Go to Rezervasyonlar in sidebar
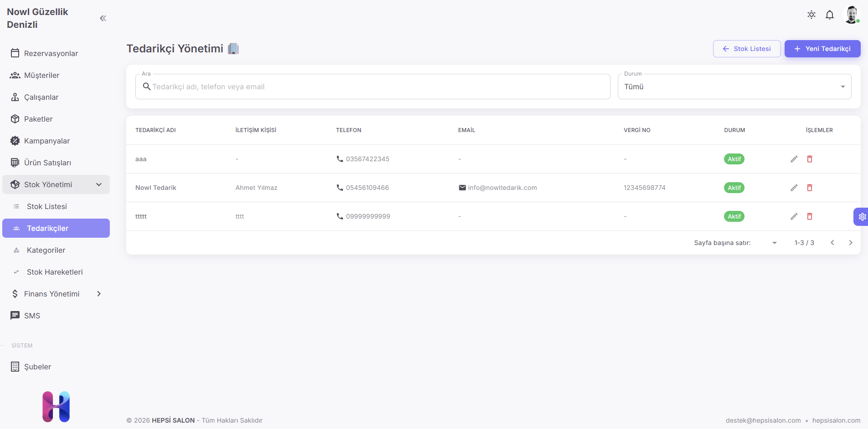The width and height of the screenshot is (868, 429). [51, 53]
